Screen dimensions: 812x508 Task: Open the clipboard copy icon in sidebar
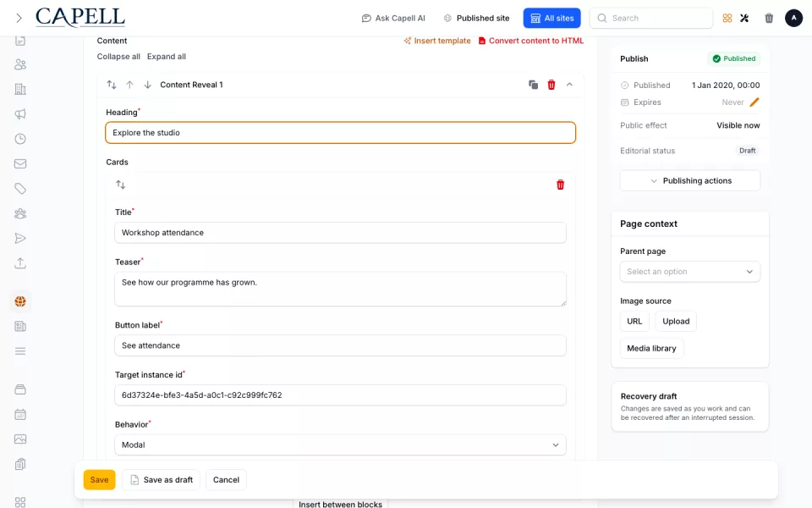[x=20, y=465]
